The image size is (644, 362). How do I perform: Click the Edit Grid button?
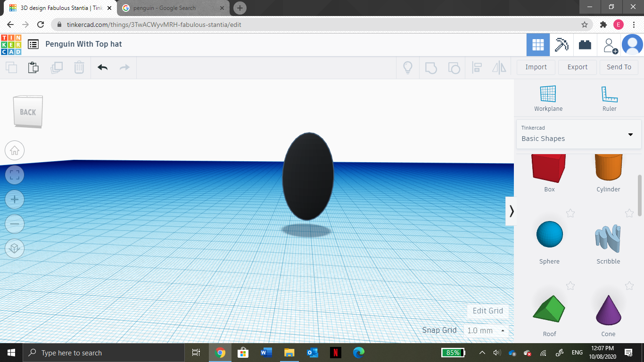(x=487, y=311)
